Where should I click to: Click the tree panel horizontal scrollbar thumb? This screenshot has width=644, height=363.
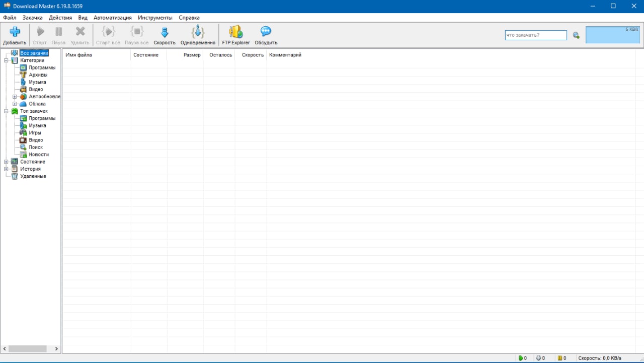pyautogui.click(x=28, y=348)
